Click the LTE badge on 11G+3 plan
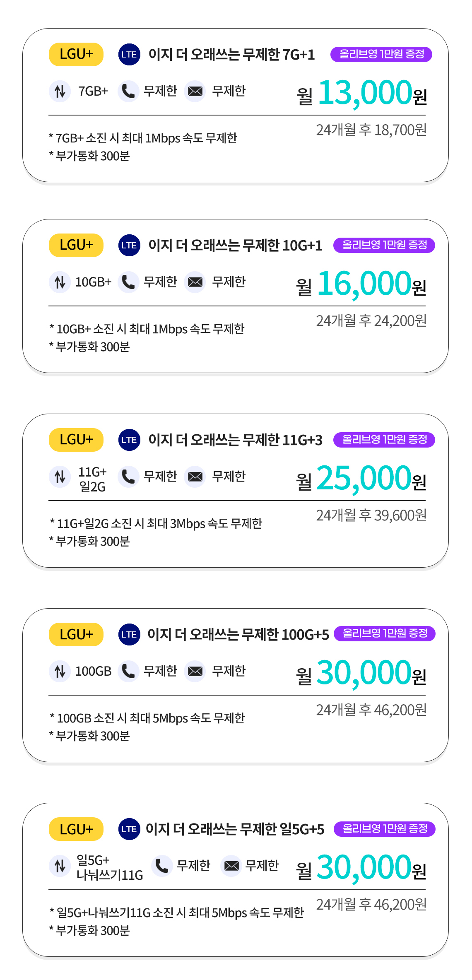472x980 pixels. click(129, 440)
